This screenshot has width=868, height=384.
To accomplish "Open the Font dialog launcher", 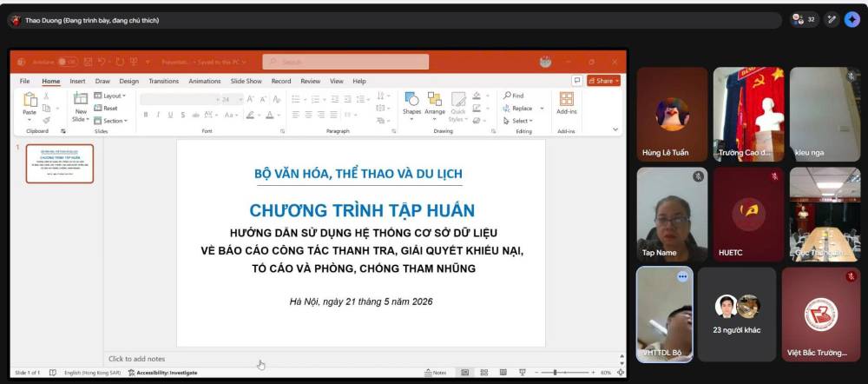I will (x=282, y=131).
